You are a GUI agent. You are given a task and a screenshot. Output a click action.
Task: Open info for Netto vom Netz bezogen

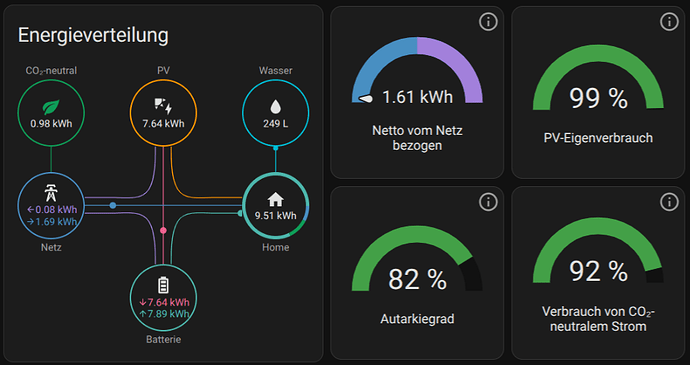point(488,22)
